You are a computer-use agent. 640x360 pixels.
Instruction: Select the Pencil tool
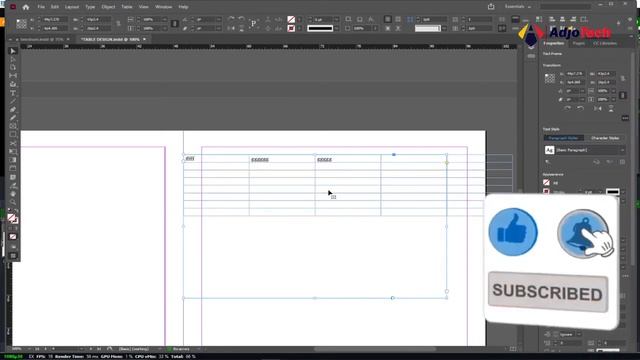pyautogui.click(x=13, y=118)
